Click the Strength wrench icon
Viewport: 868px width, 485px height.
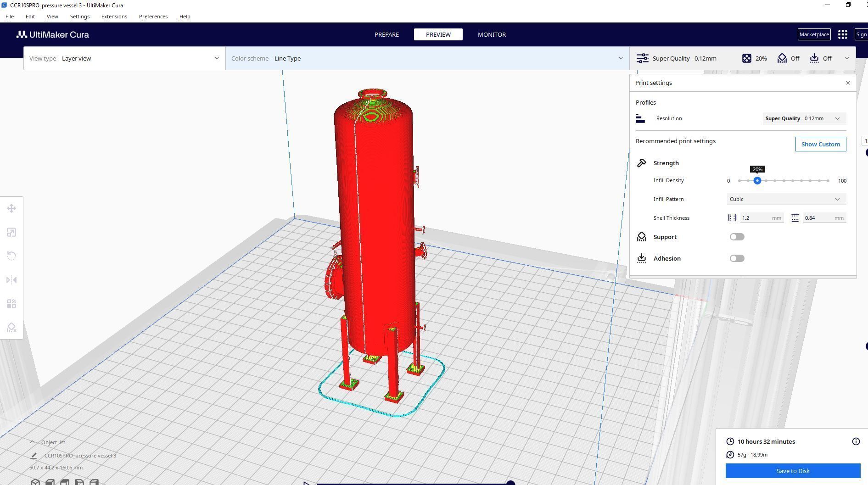tap(642, 163)
